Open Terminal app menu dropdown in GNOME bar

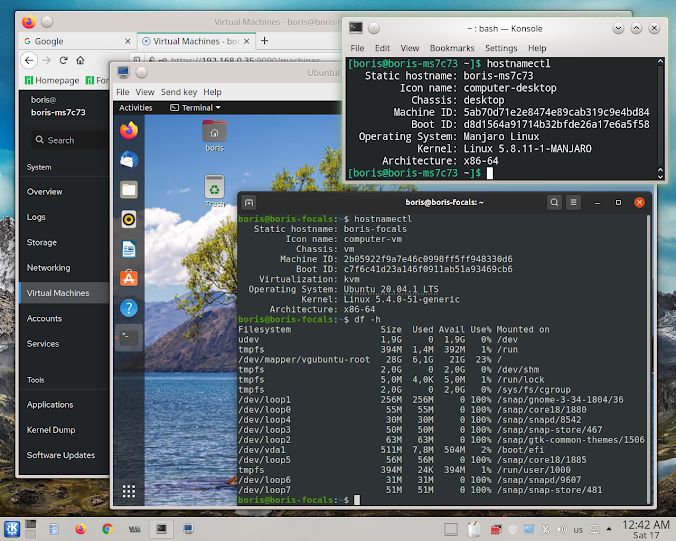(196, 108)
